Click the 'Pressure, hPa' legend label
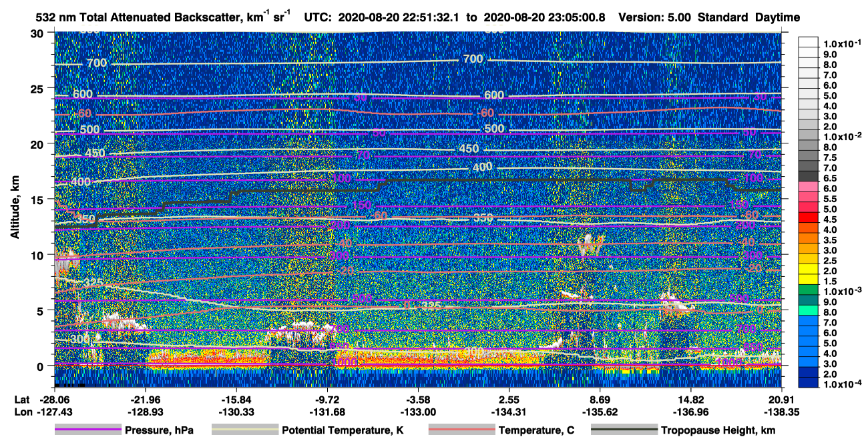This screenshot has width=868, height=445. click(159, 430)
